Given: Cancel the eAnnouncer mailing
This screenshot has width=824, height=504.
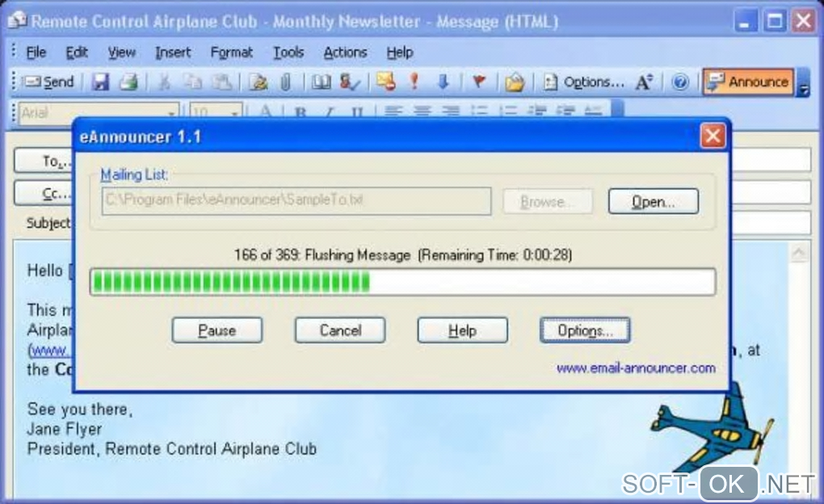Looking at the screenshot, I should click(x=340, y=330).
